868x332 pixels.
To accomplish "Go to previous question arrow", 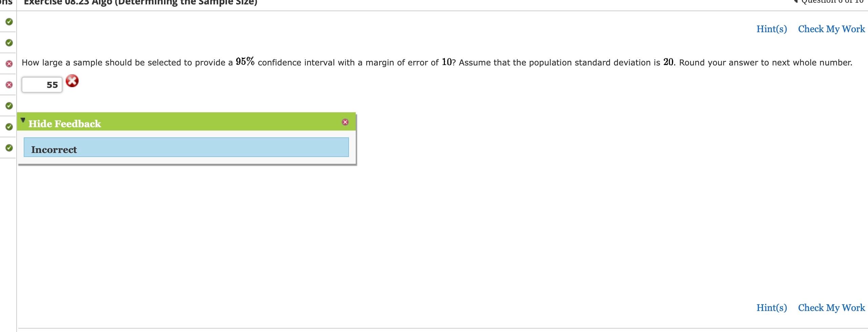I will (x=796, y=1).
